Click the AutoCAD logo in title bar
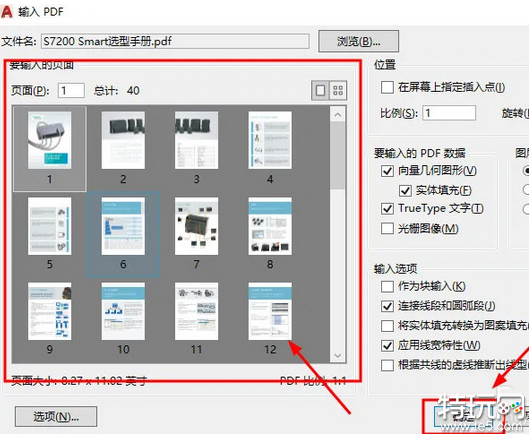The width and height of the screenshot is (532, 438). tap(7, 12)
